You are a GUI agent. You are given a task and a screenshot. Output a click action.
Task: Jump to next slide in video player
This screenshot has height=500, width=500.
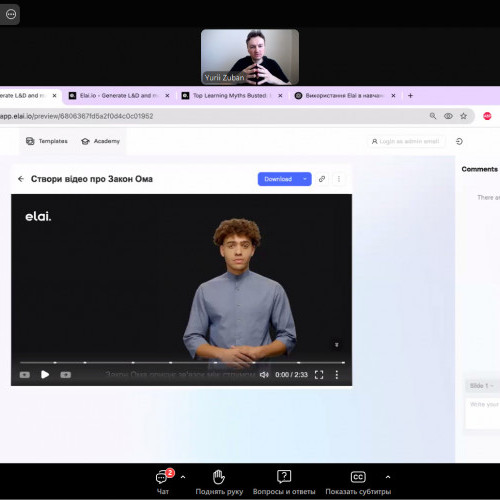pos(66,375)
